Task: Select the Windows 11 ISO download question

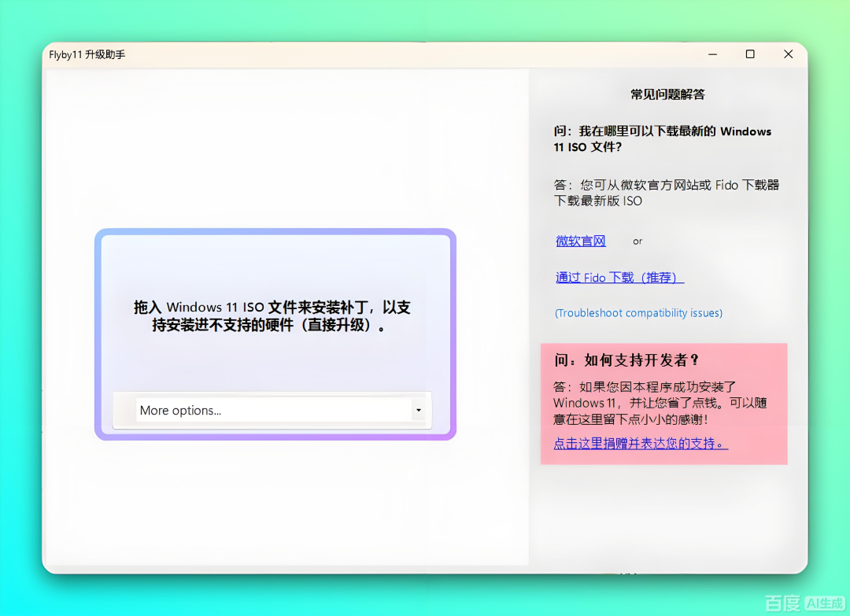Action: [x=662, y=139]
